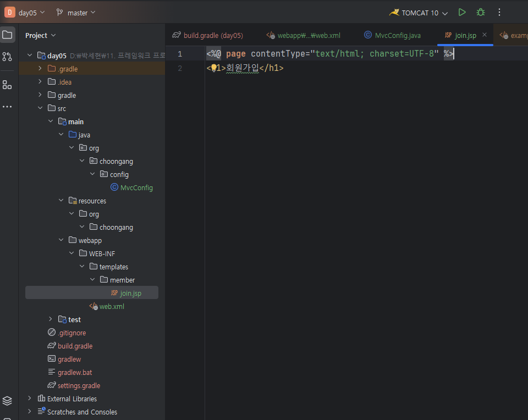528x420 pixels.
Task: Switch to the webapp web.xml tab
Action: [304, 35]
